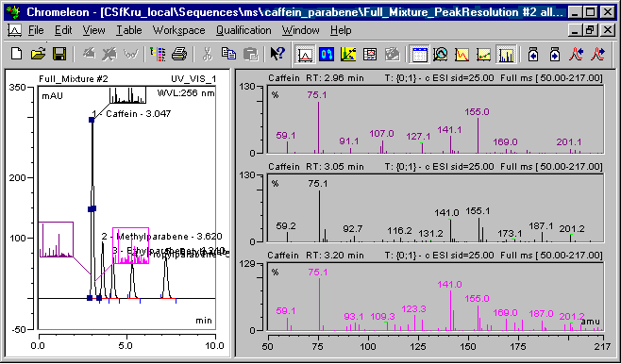621x364 pixels.
Task: Close the inner document window
Action: coord(607,30)
